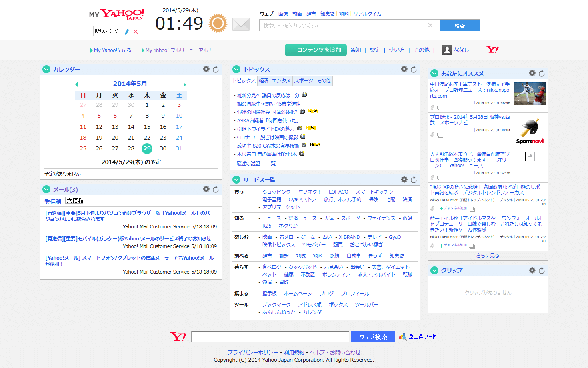Open the ショッピング service link
This screenshot has width=588, height=368.
pyautogui.click(x=277, y=192)
